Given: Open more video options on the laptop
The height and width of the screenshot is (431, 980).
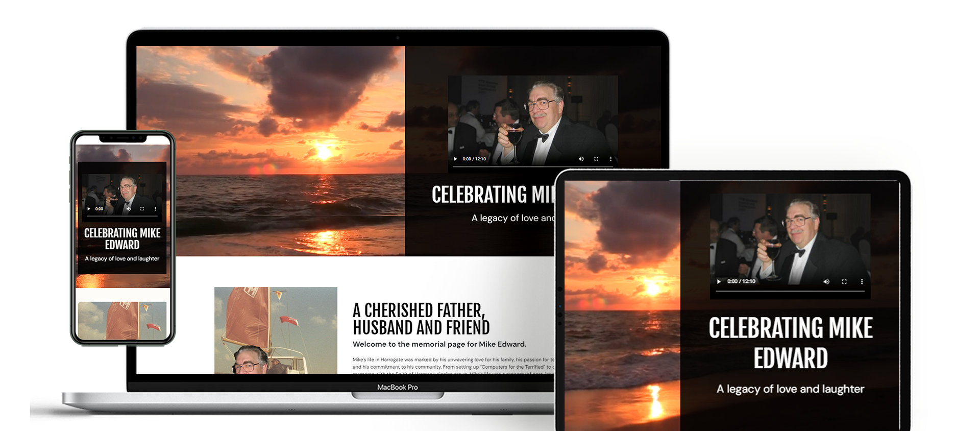Looking at the screenshot, I should [610, 159].
